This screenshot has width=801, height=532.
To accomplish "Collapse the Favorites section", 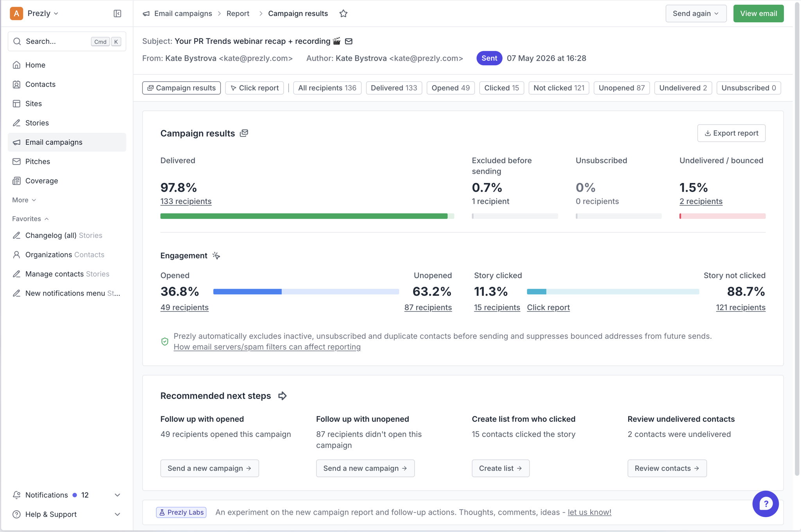I will pyautogui.click(x=31, y=219).
